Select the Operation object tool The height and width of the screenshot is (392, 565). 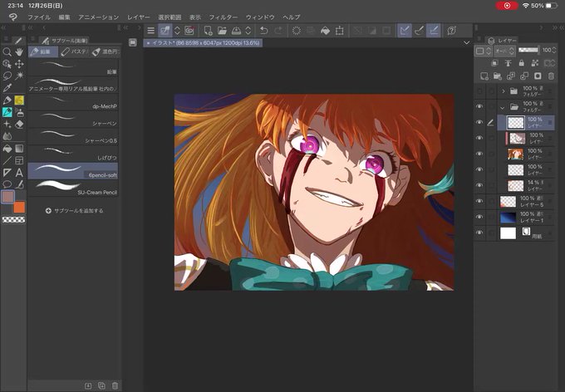7,64
